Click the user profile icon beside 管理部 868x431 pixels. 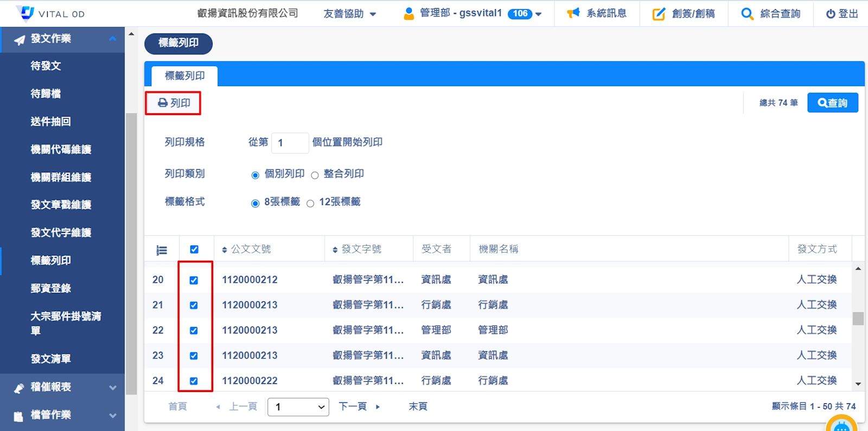point(409,14)
